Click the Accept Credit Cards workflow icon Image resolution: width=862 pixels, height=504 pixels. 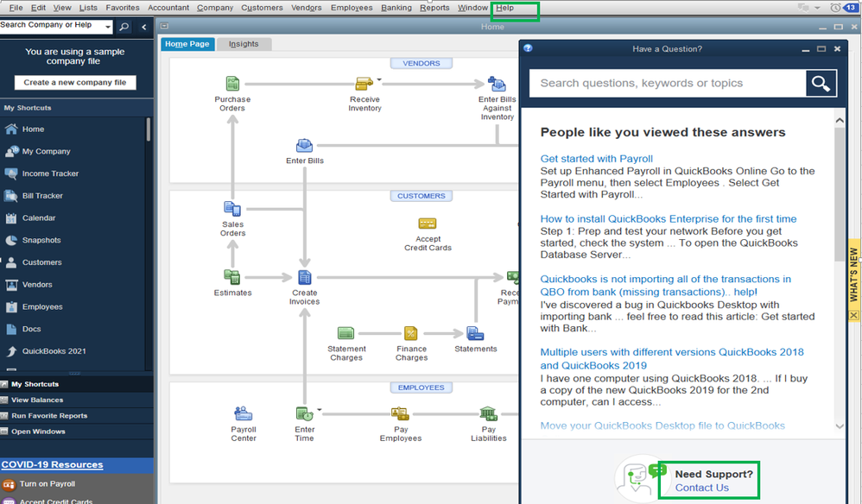[428, 224]
